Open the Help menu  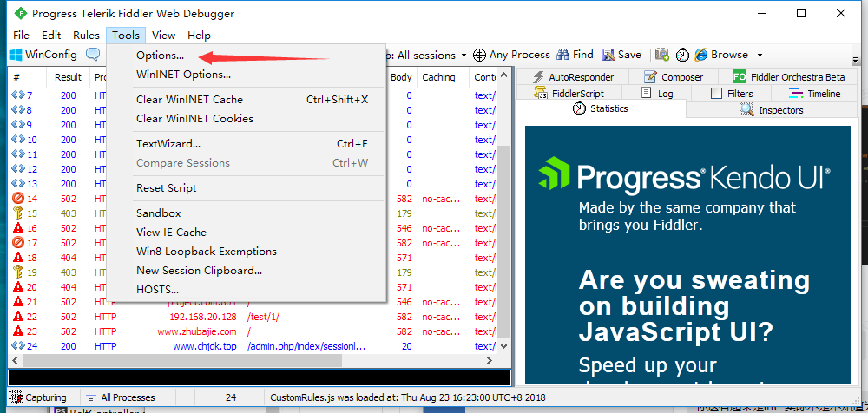(x=199, y=36)
